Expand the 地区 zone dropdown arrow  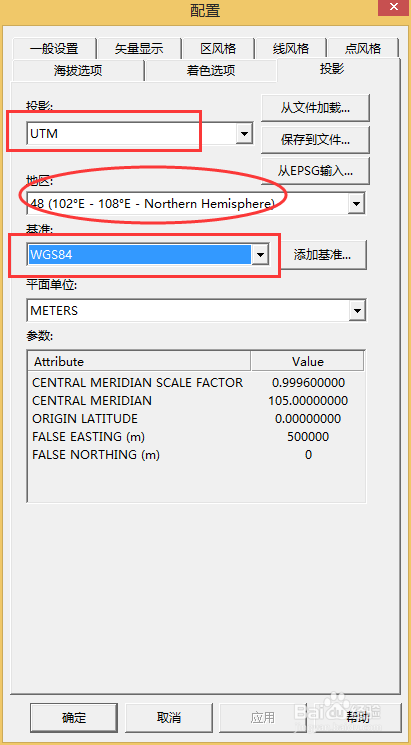pos(356,204)
